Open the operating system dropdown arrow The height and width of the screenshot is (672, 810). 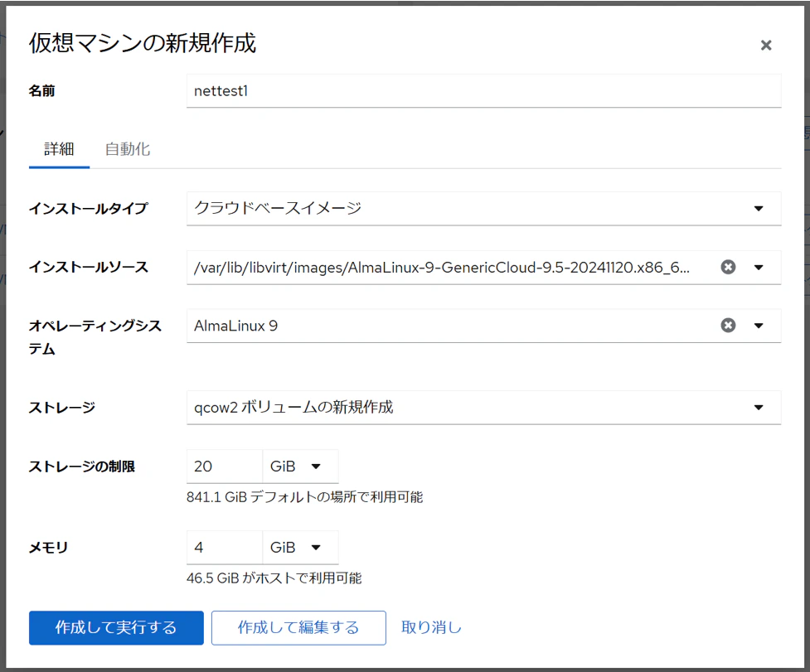[759, 326]
